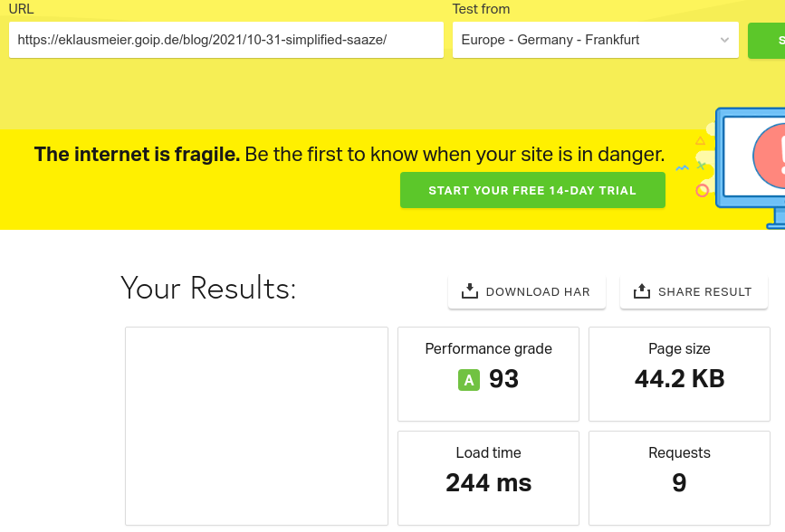Click the URL input field
Image resolution: width=785 pixels, height=532 pixels.
225,40
